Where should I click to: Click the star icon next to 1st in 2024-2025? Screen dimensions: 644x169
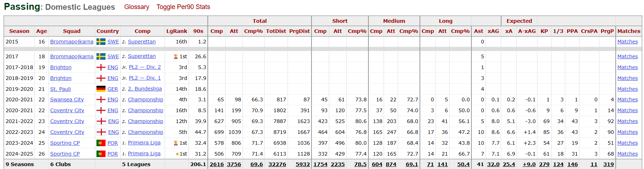(x=177, y=154)
